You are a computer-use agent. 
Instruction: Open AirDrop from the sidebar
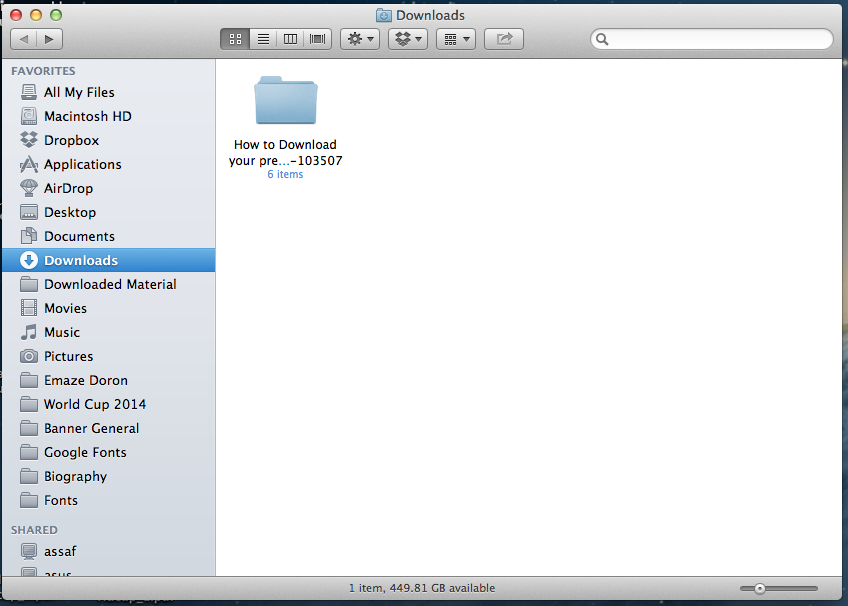[68, 188]
